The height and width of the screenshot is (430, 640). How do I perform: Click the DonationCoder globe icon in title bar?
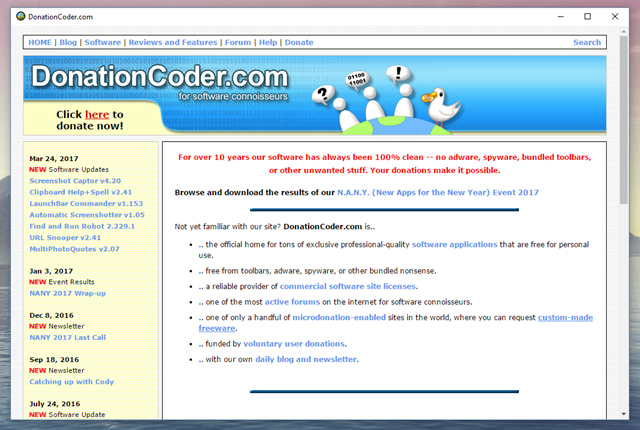pos(20,16)
